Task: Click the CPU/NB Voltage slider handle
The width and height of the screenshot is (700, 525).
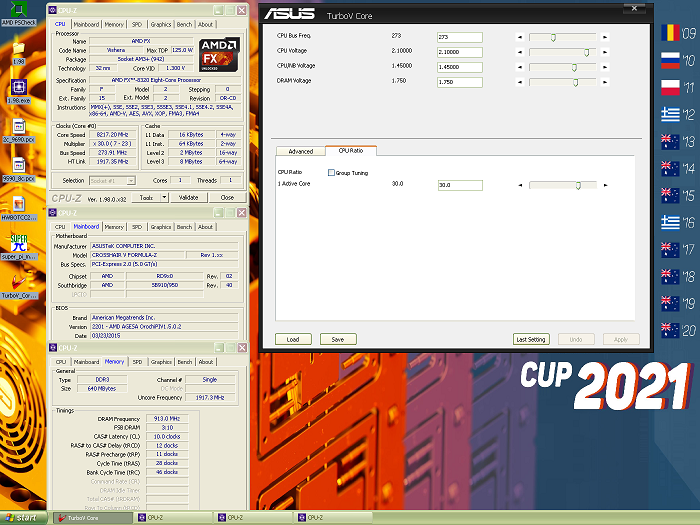Action: (x=574, y=67)
